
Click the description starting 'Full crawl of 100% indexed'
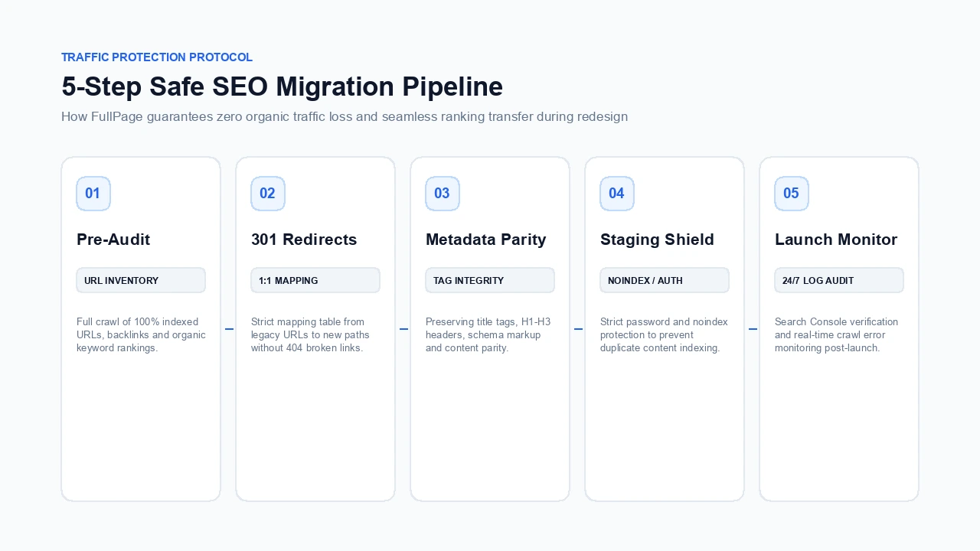pyautogui.click(x=141, y=335)
